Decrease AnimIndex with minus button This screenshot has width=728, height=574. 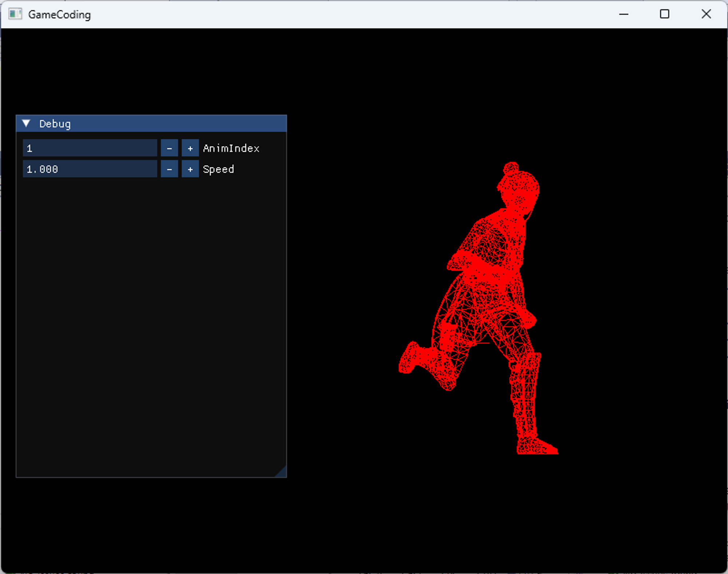(169, 148)
